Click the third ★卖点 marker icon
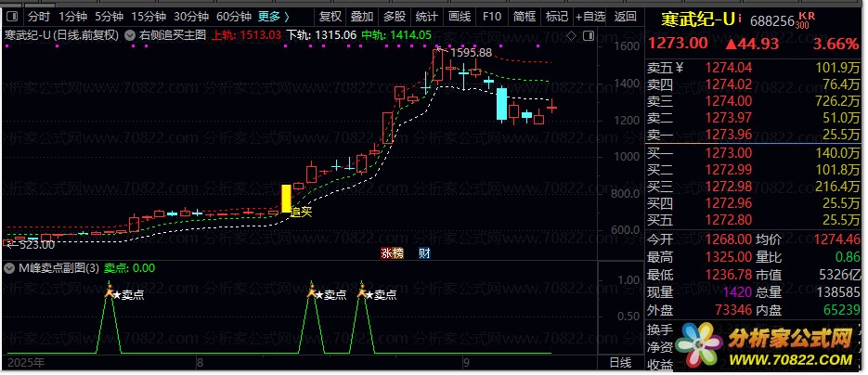The width and height of the screenshot is (868, 375). pyautogui.click(x=362, y=290)
